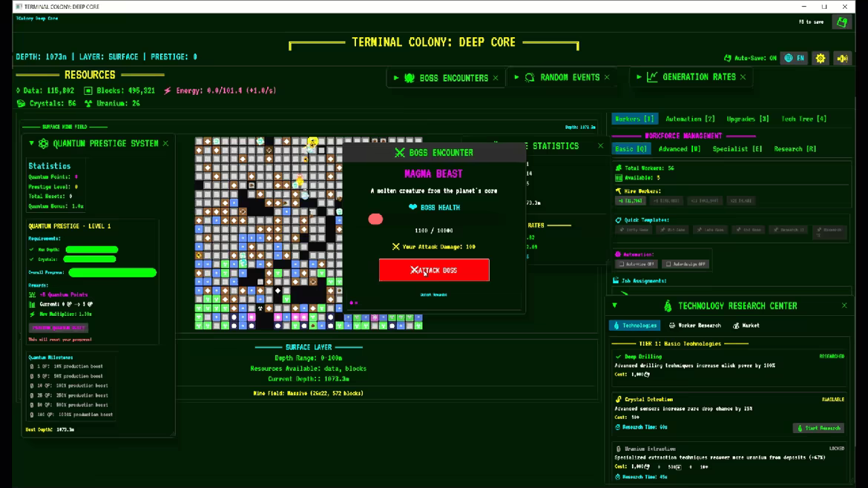Collapse the Quantum Prestige System panel arrow
This screenshot has width=868, height=488.
click(x=32, y=143)
